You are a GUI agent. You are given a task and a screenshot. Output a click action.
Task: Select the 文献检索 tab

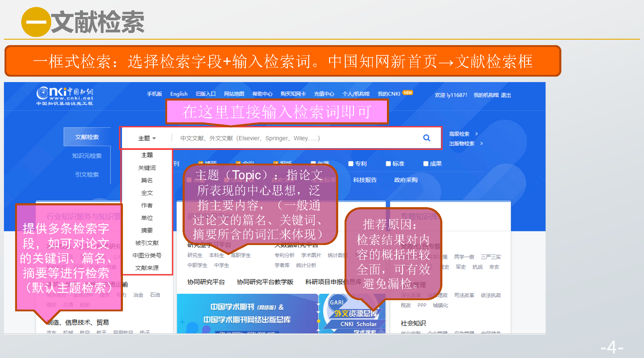87,137
